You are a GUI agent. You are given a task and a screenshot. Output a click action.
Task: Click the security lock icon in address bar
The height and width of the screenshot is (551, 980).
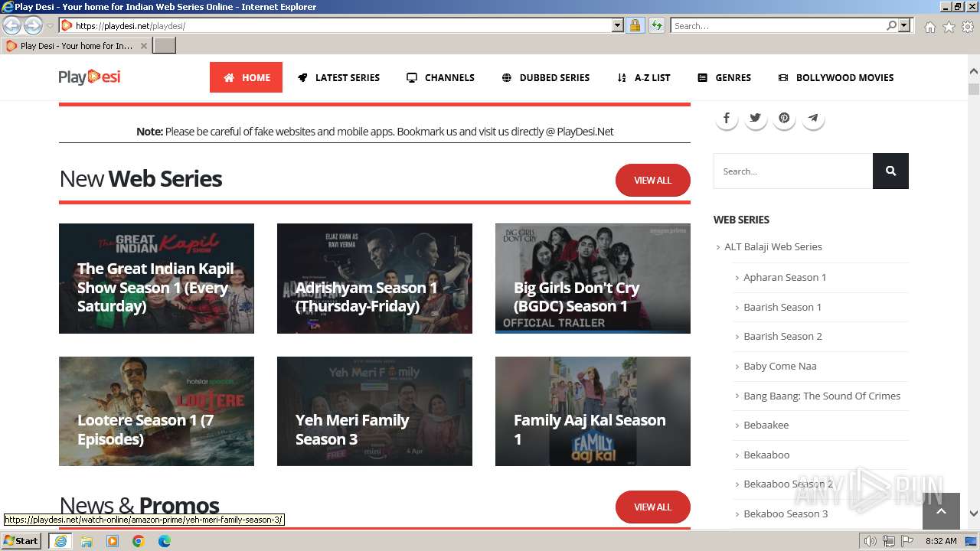pyautogui.click(x=635, y=26)
